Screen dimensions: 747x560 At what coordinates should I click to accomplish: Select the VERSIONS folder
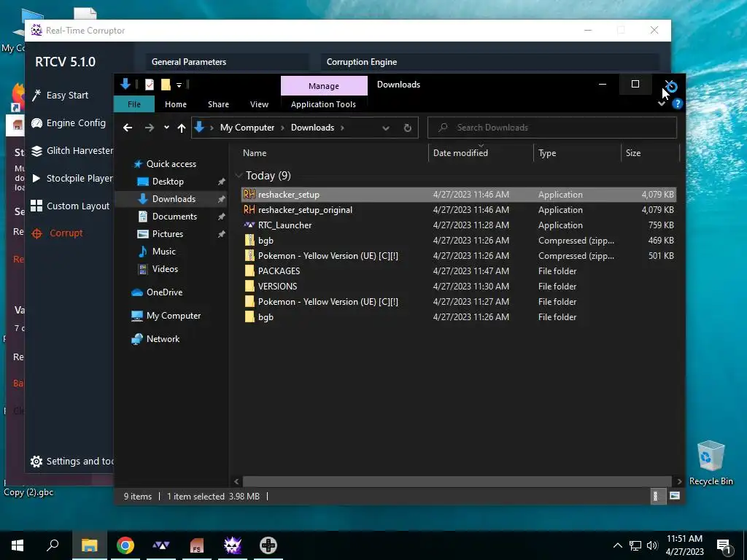(458, 286)
